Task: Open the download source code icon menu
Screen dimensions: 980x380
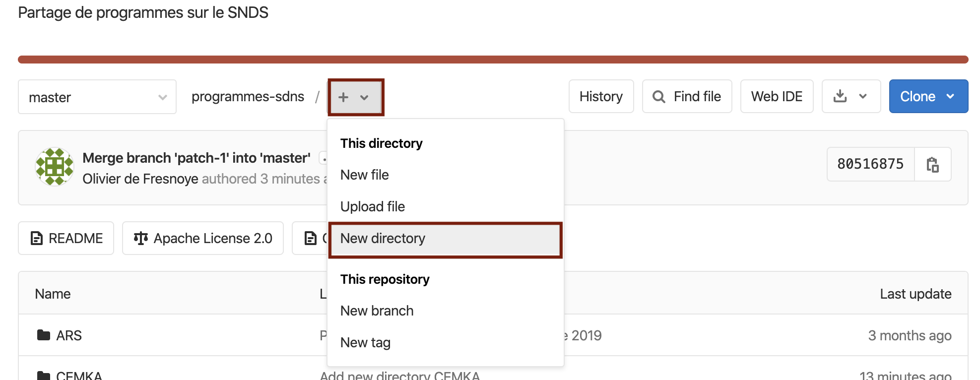Action: point(850,96)
